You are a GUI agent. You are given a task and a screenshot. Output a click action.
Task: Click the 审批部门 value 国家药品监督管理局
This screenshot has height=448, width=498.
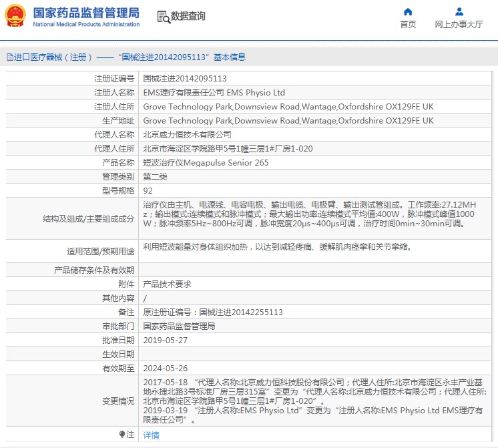pos(179,326)
